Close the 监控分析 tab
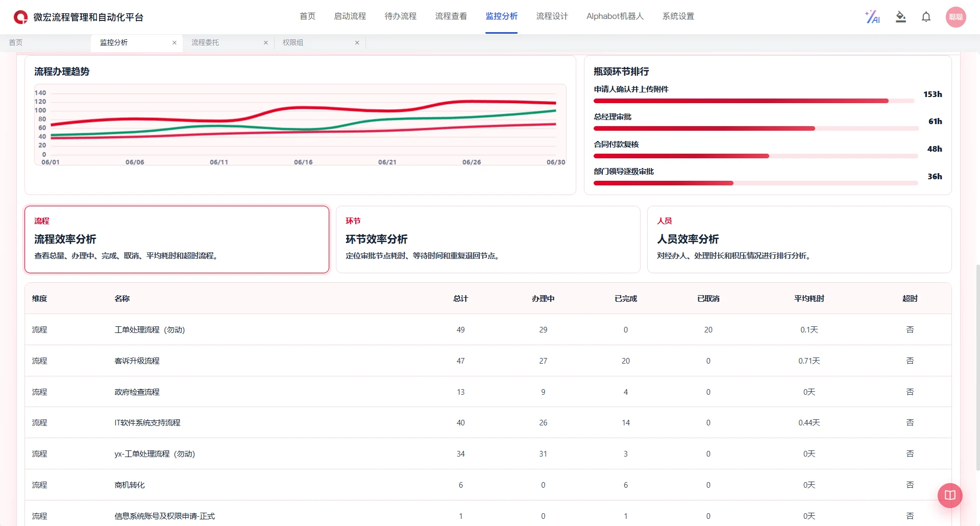 click(175, 43)
